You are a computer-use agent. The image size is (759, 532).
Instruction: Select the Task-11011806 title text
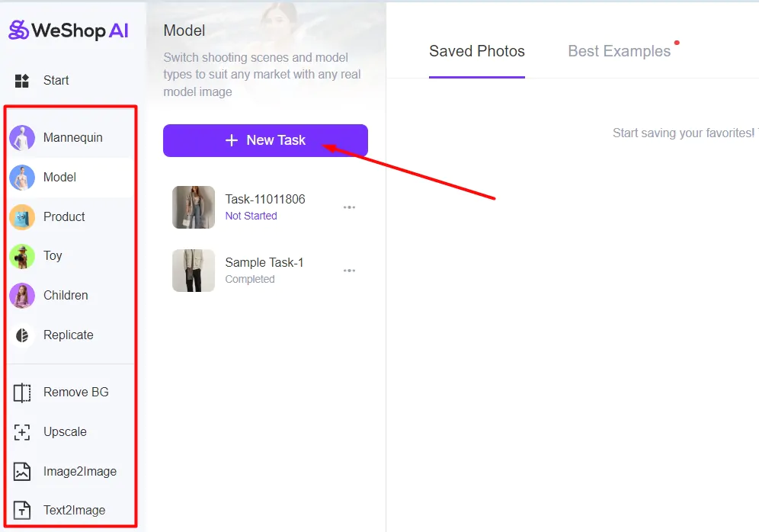click(265, 200)
